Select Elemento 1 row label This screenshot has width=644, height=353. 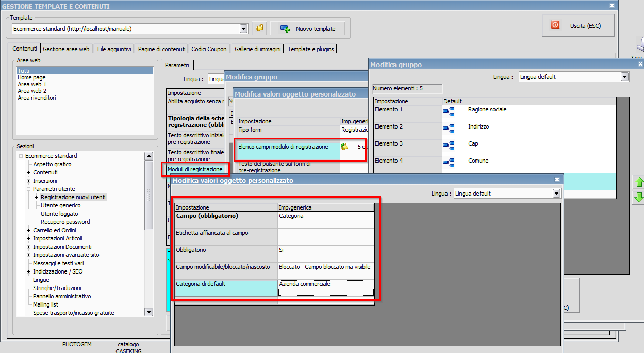[x=407, y=113]
